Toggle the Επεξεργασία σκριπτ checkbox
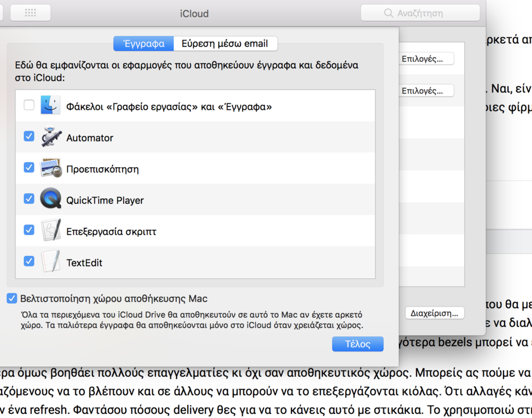Screen dimensions: 532x418 pyautogui.click(x=29, y=230)
